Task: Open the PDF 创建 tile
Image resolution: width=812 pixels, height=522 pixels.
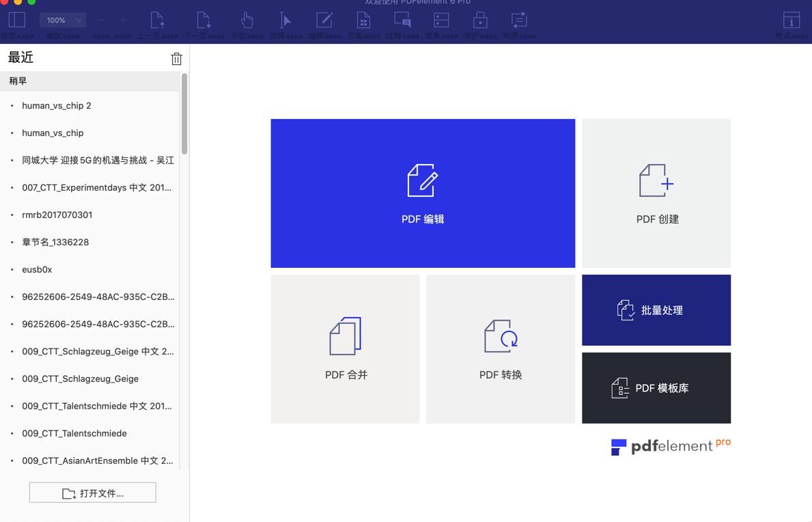Action: tap(656, 193)
